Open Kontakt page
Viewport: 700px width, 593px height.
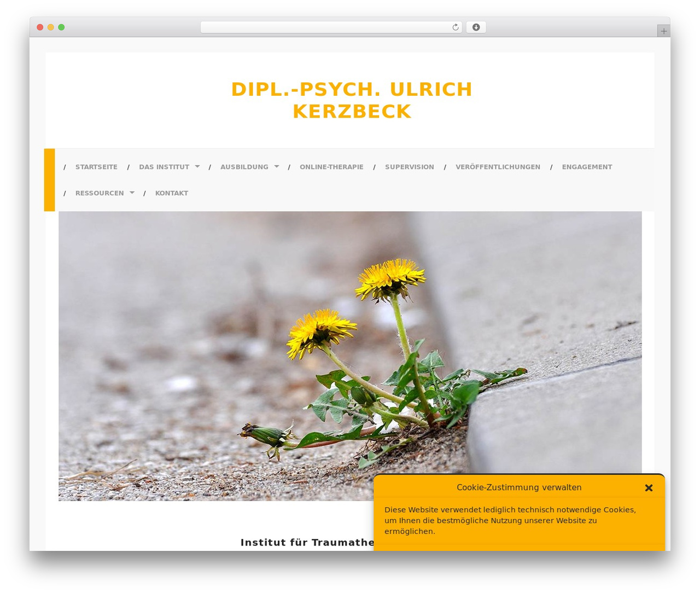coord(172,193)
